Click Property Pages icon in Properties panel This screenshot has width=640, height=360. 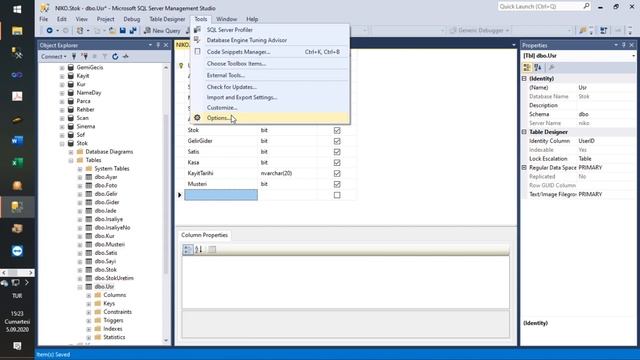point(551,68)
